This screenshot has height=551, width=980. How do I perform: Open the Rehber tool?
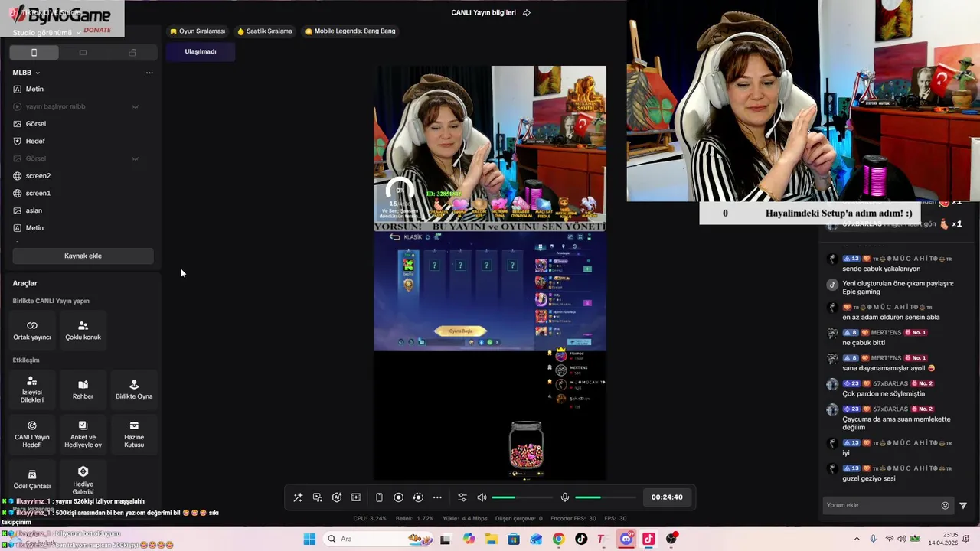point(83,389)
